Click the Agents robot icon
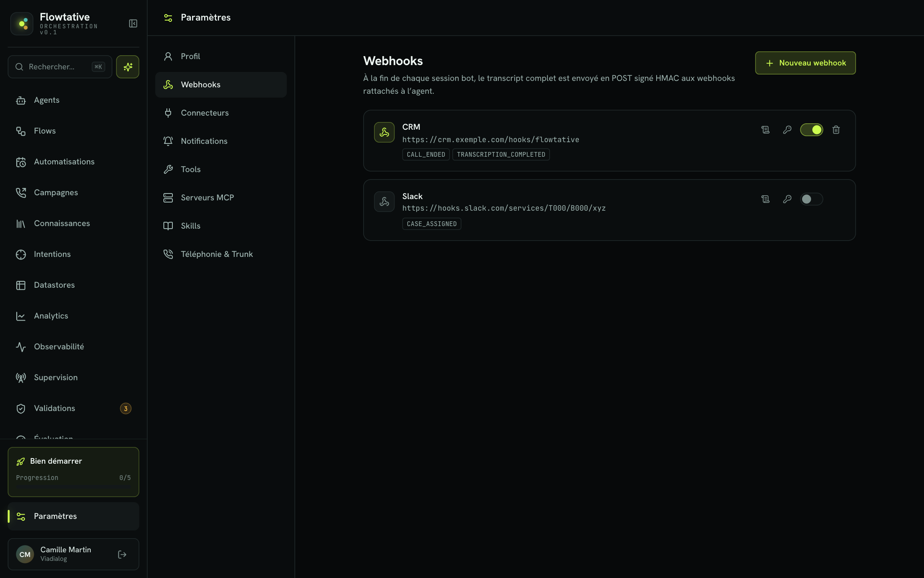 tap(21, 101)
